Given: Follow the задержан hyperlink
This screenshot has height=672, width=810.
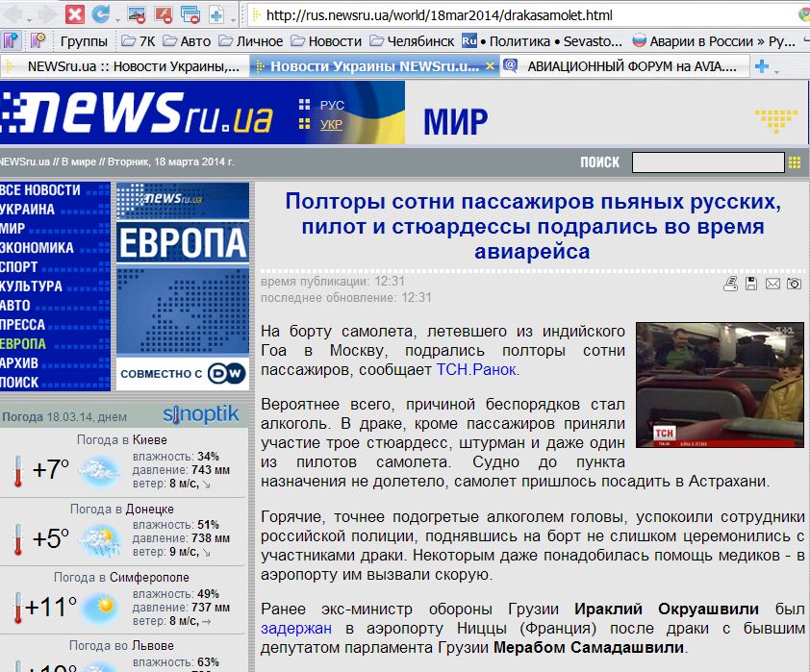Looking at the screenshot, I should (295, 628).
